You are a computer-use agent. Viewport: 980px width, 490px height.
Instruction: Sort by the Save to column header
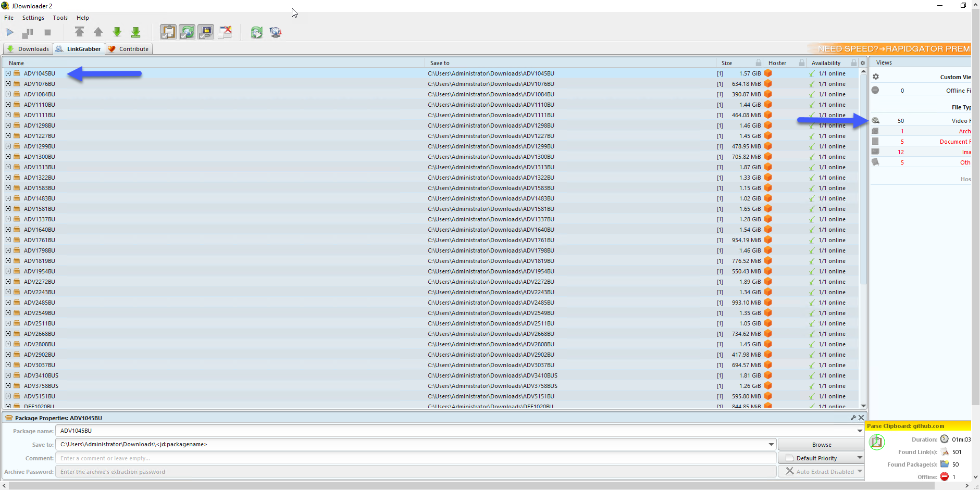(570, 63)
